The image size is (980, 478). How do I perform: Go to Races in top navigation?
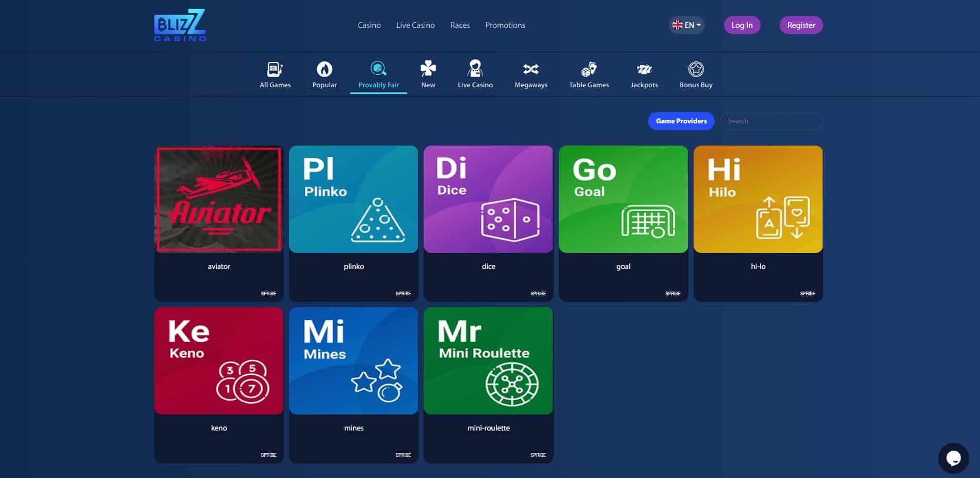click(460, 25)
